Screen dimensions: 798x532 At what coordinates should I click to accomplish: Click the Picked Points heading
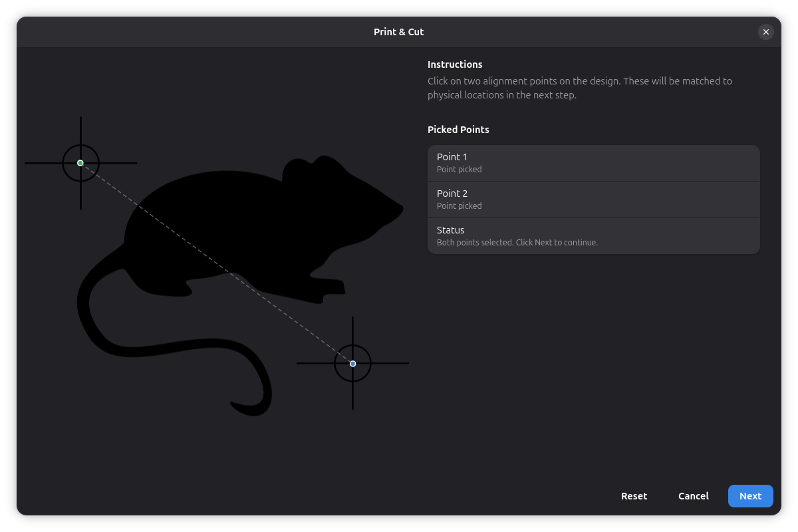pyautogui.click(x=458, y=130)
